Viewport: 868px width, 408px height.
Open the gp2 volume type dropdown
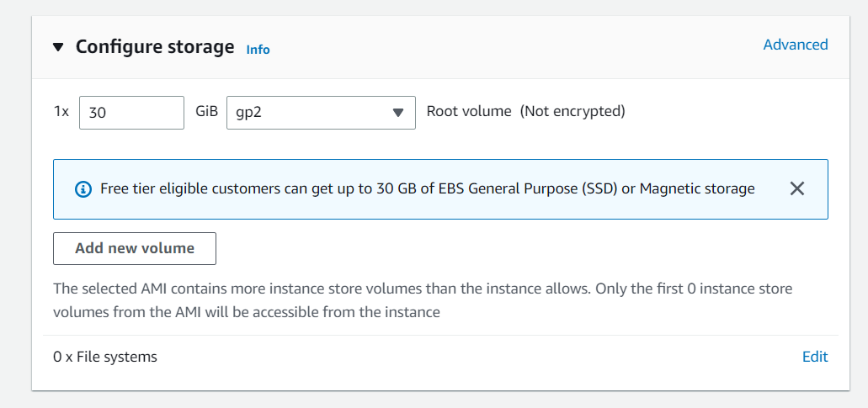point(312,112)
